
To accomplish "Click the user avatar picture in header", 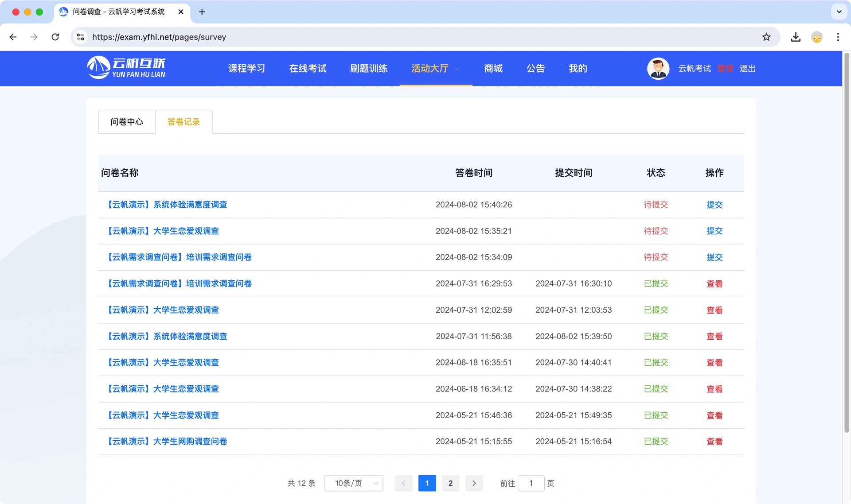I will point(658,69).
